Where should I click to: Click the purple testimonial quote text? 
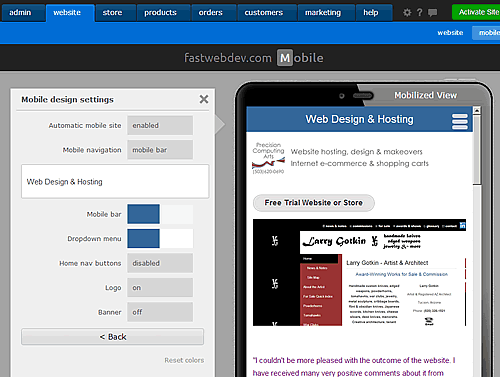pyautogui.click(x=354, y=367)
